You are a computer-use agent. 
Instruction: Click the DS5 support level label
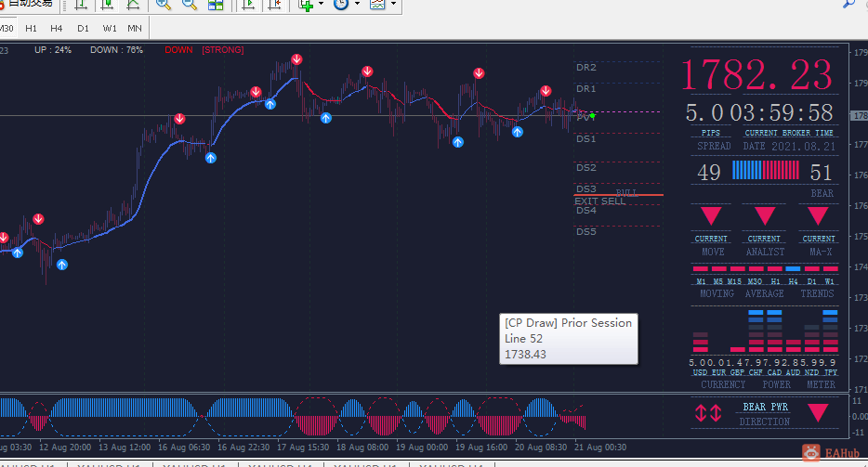pyautogui.click(x=586, y=232)
